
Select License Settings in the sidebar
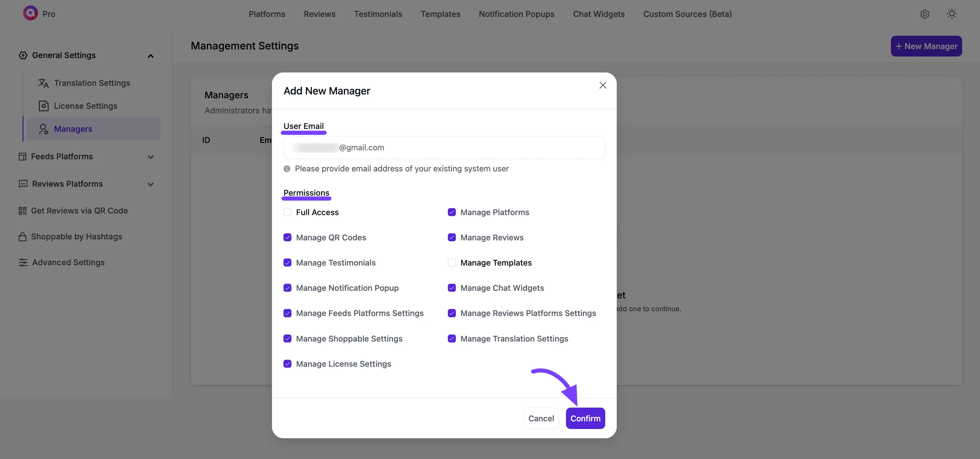(x=86, y=106)
